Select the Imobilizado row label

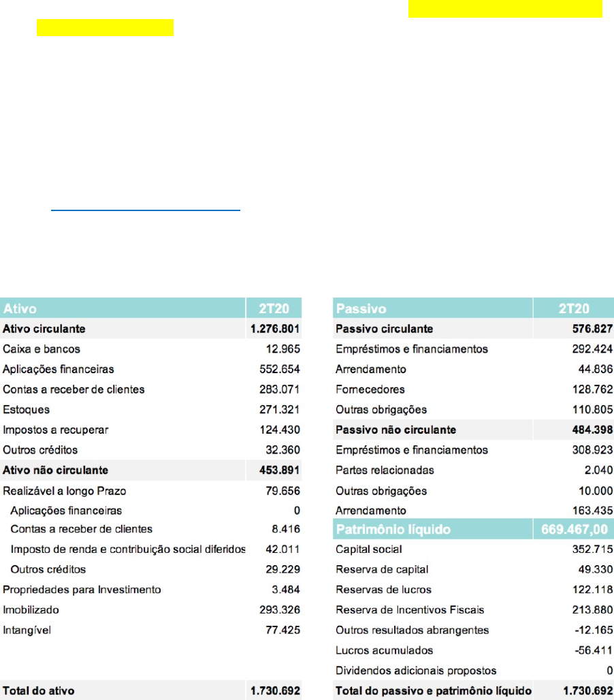pyautogui.click(x=31, y=609)
